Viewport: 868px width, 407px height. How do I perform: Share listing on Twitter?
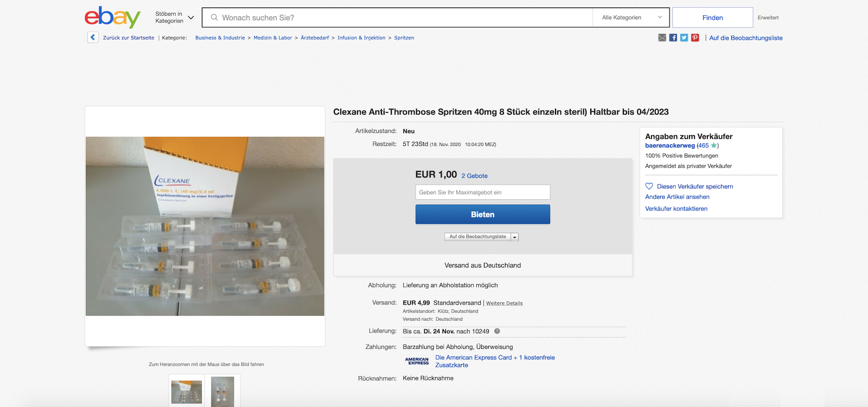click(x=684, y=37)
